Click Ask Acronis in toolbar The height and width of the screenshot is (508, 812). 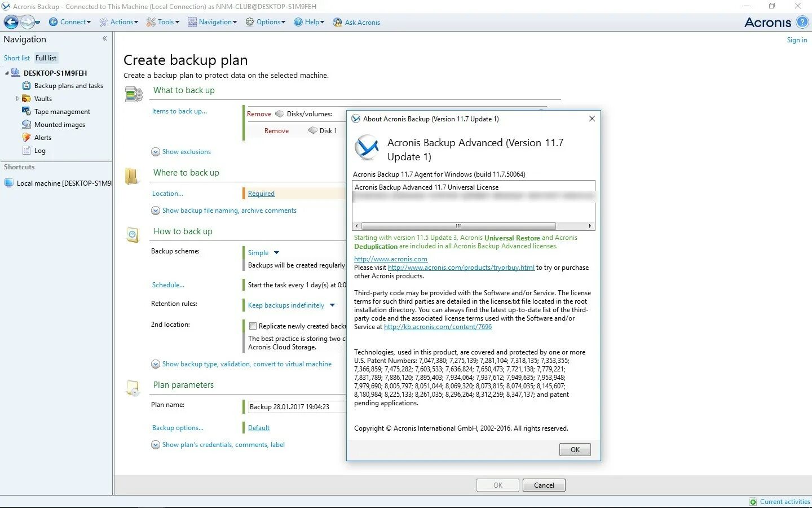(x=356, y=23)
